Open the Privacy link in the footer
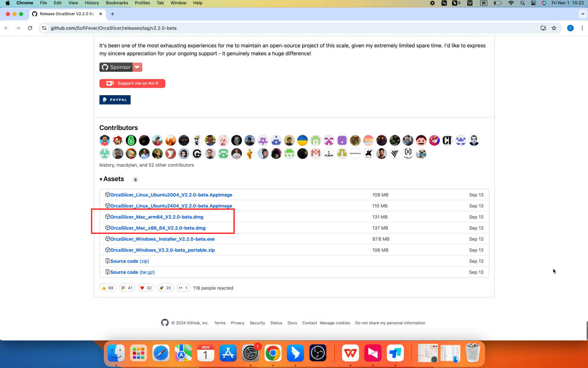The width and height of the screenshot is (588, 368). click(x=238, y=323)
